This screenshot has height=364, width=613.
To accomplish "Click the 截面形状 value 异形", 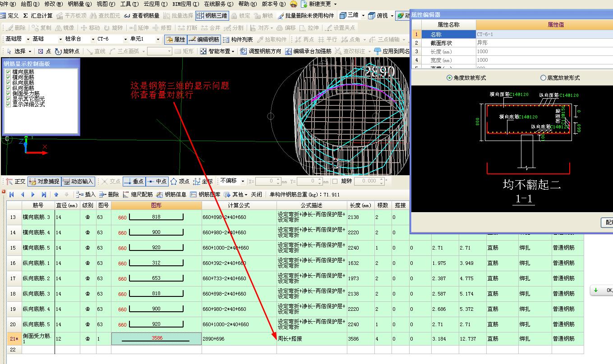I will 544,43.
